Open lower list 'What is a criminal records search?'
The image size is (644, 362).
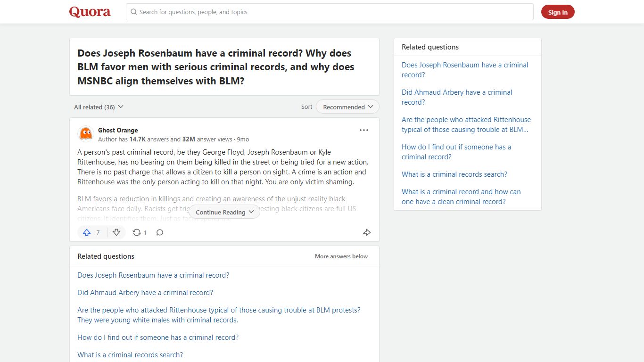click(130, 355)
